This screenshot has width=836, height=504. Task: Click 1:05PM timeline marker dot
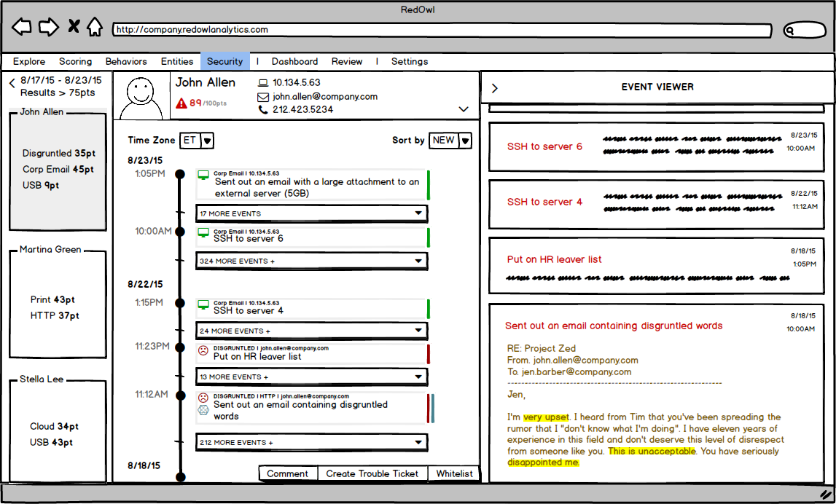180,173
